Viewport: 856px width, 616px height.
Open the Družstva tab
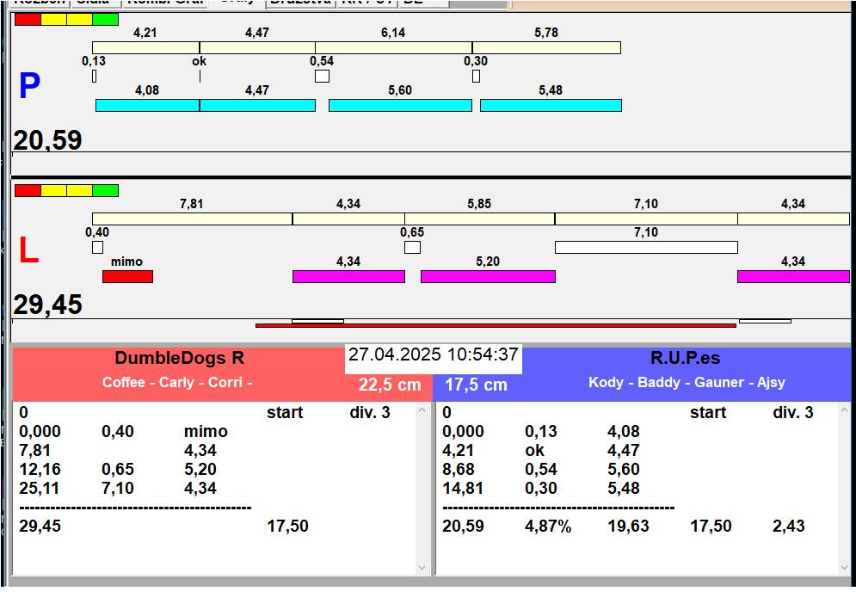click(x=299, y=3)
